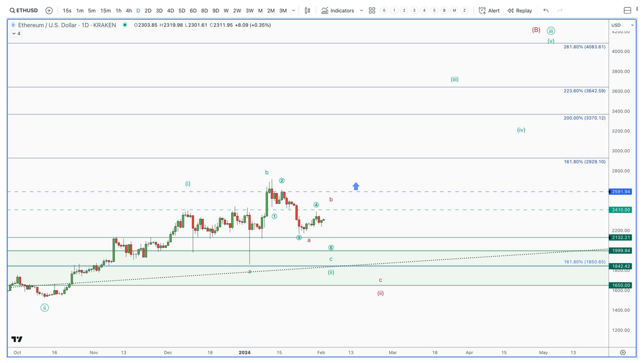
Task: Switch to the W weekly timeframe
Action: [x=226, y=10]
